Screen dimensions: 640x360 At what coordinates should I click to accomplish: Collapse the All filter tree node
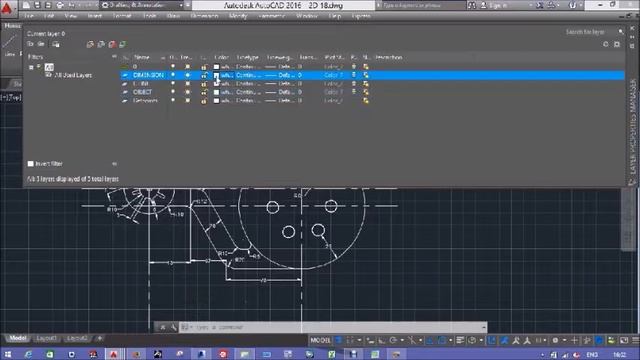coord(31,67)
